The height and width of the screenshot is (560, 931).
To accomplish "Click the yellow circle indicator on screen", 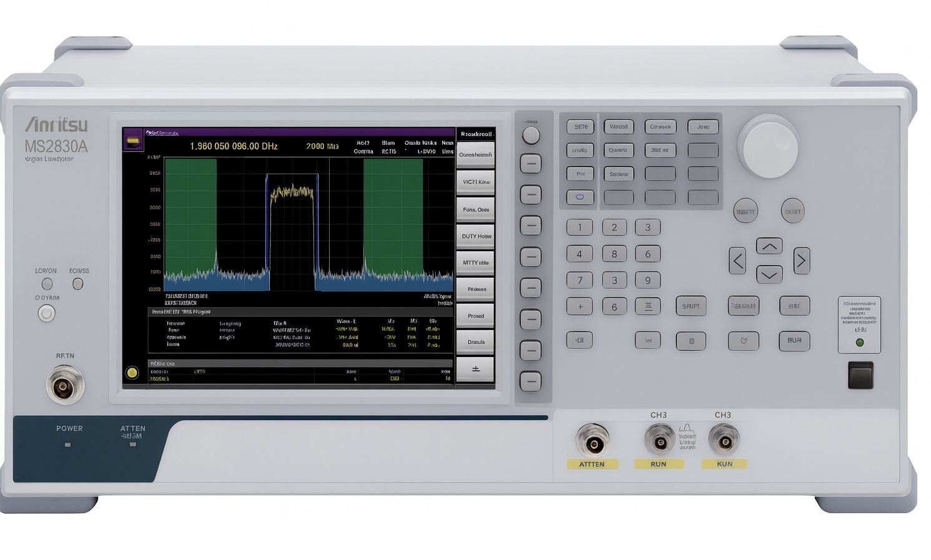I will coord(132,373).
